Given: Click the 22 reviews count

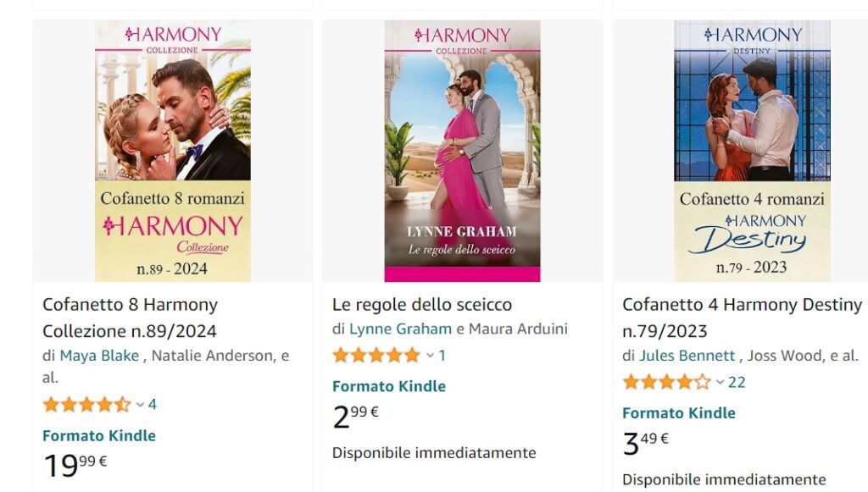Looking at the screenshot, I should (737, 382).
